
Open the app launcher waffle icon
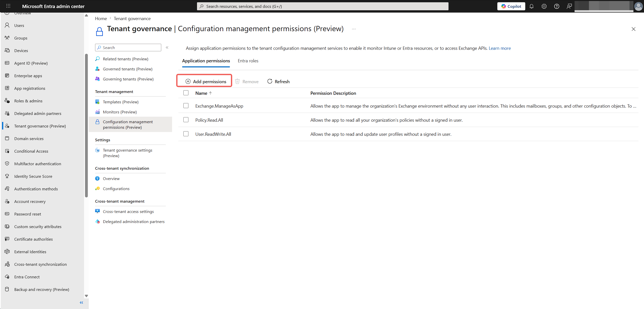[x=8, y=6]
